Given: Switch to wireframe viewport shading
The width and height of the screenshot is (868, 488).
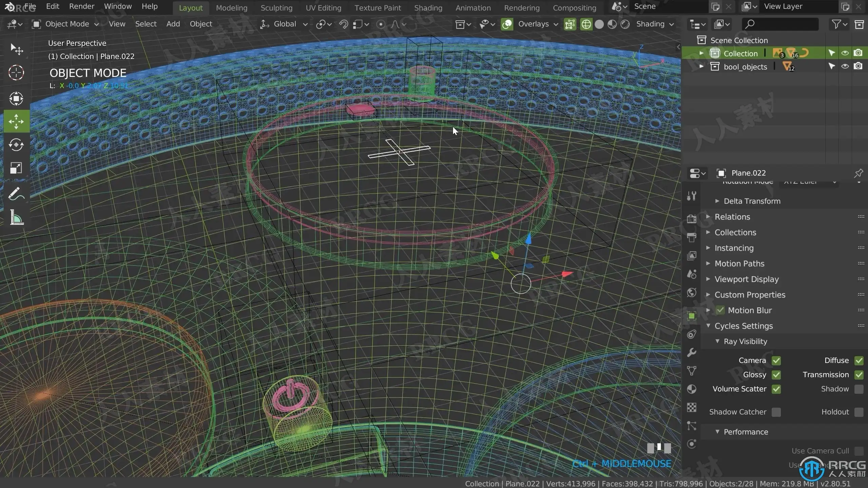Looking at the screenshot, I should [x=586, y=24].
